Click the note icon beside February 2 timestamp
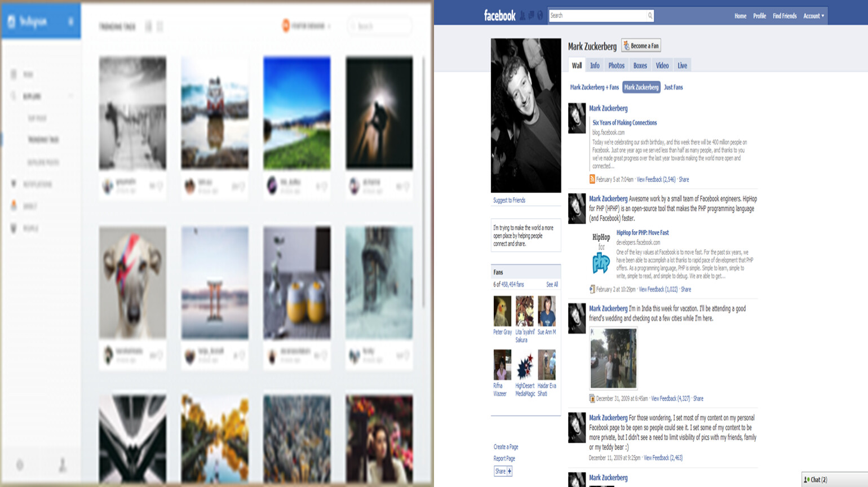Viewport: 868px width, 487px height. pos(592,289)
